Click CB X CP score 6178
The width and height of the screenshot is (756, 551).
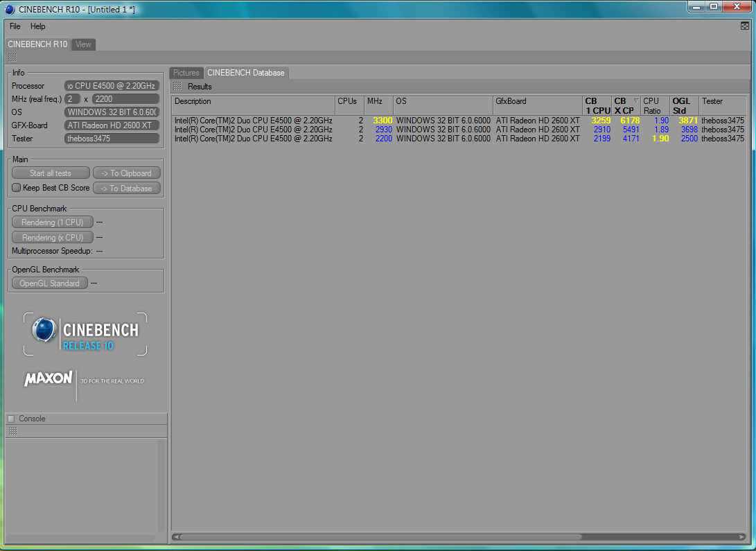pos(630,121)
